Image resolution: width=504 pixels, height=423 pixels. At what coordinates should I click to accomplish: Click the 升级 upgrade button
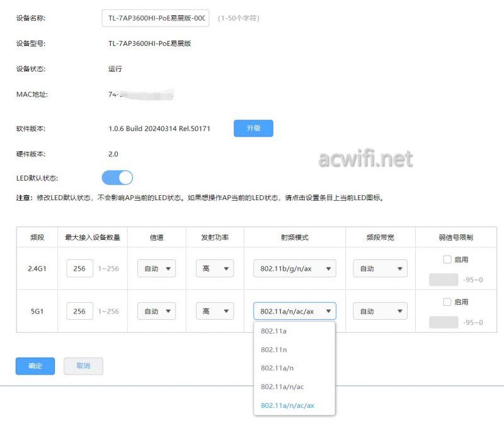click(x=253, y=128)
